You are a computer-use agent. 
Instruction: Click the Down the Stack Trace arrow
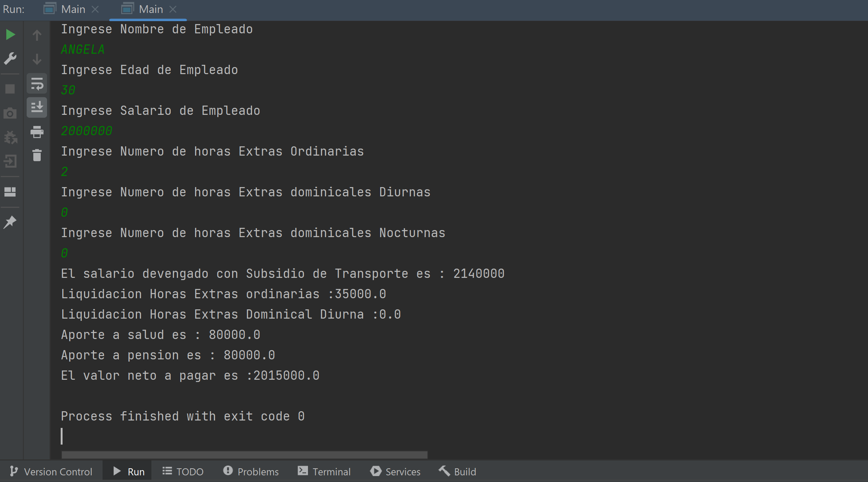point(37,59)
